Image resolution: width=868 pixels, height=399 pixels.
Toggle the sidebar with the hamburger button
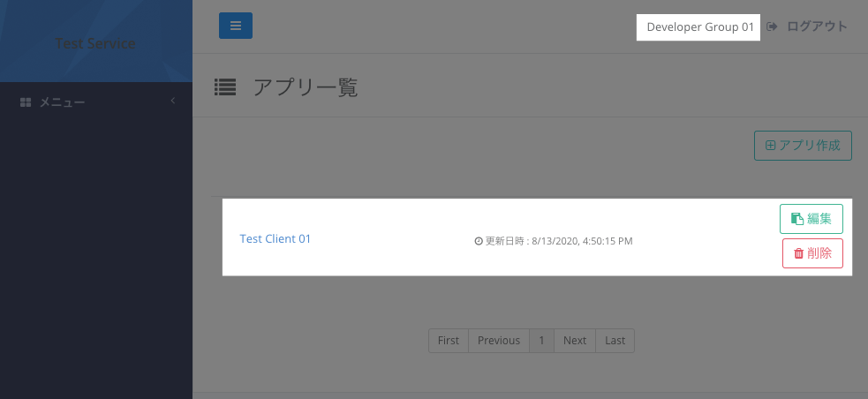tap(235, 26)
